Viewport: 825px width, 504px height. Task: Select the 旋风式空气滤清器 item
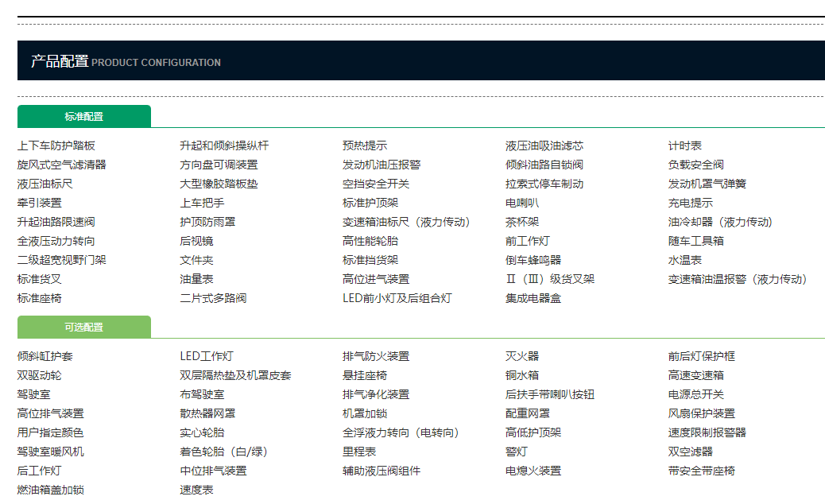point(62,165)
